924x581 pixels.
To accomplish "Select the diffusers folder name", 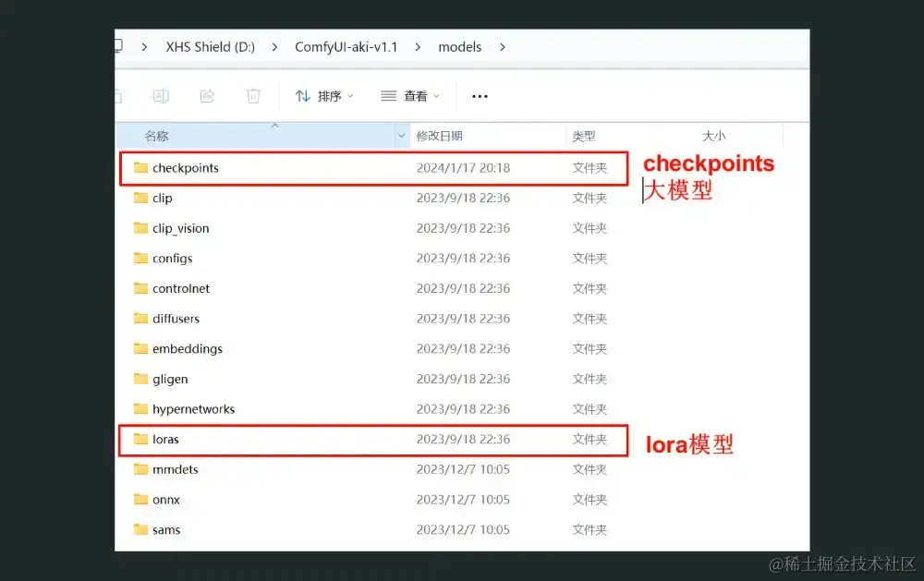I will 176,319.
